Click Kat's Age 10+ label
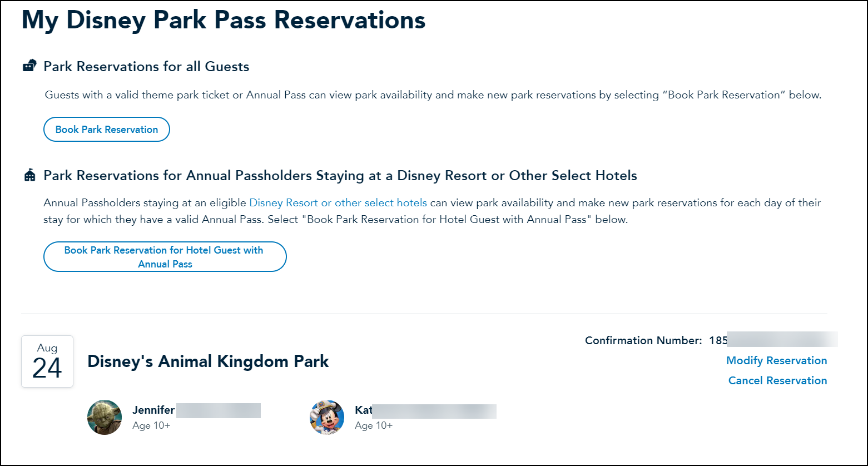This screenshot has width=868, height=466. (x=374, y=425)
